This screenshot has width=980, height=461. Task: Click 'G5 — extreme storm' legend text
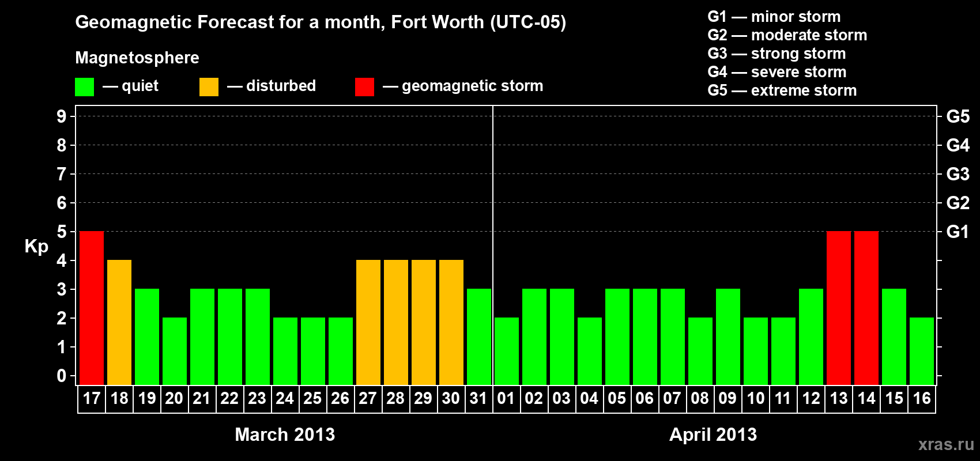[x=782, y=90]
